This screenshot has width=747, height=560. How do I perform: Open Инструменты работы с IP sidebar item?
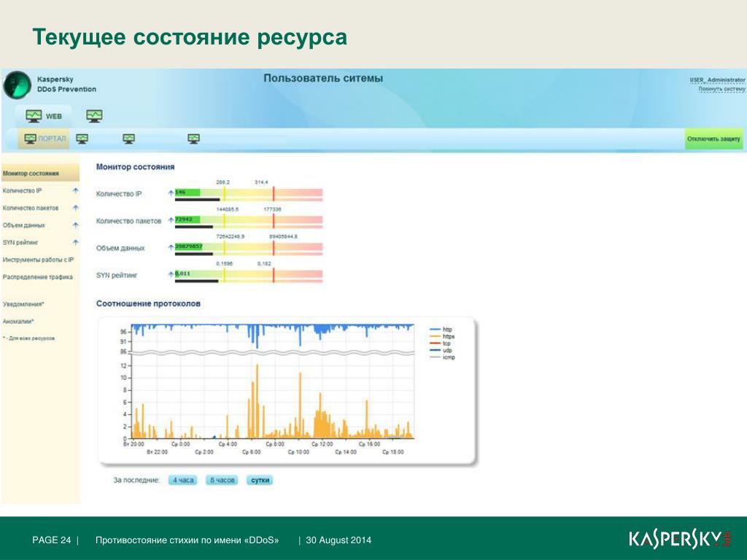(38, 260)
